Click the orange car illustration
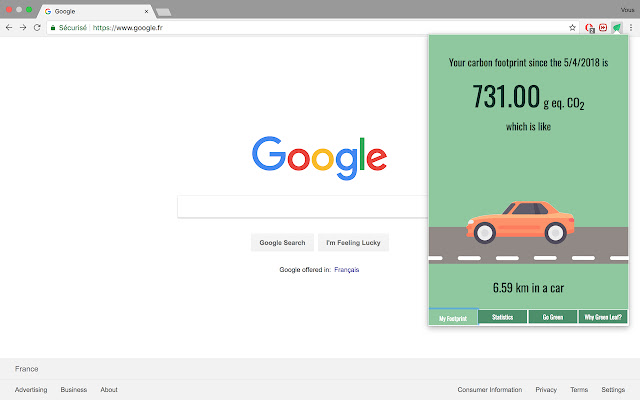 tap(520, 222)
